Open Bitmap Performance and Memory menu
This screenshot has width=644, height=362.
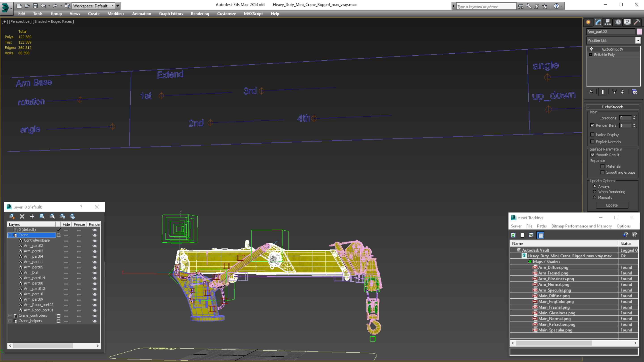pos(581,226)
